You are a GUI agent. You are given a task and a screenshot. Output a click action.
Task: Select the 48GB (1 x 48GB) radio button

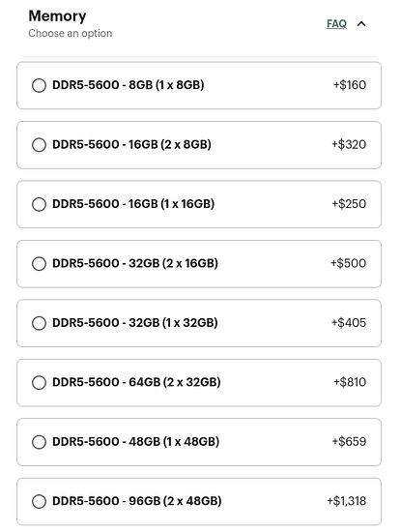tap(39, 442)
